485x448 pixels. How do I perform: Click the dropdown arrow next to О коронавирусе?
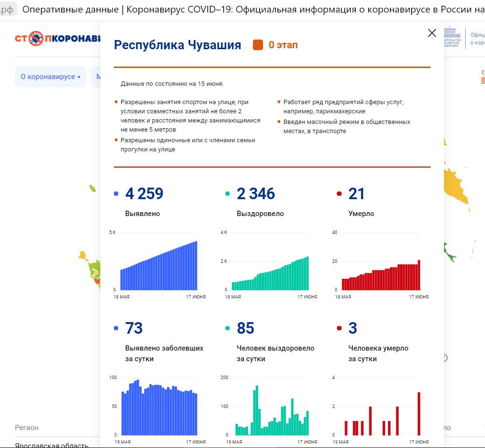[79, 77]
